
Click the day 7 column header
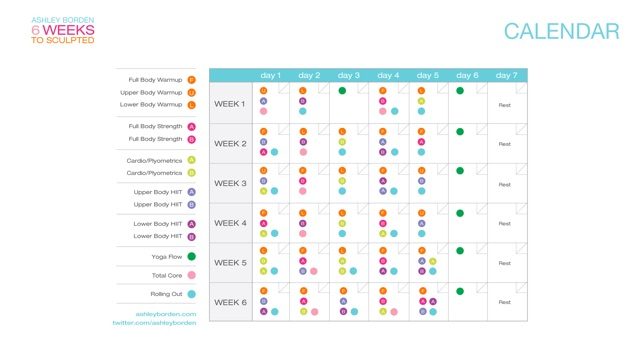click(x=506, y=75)
